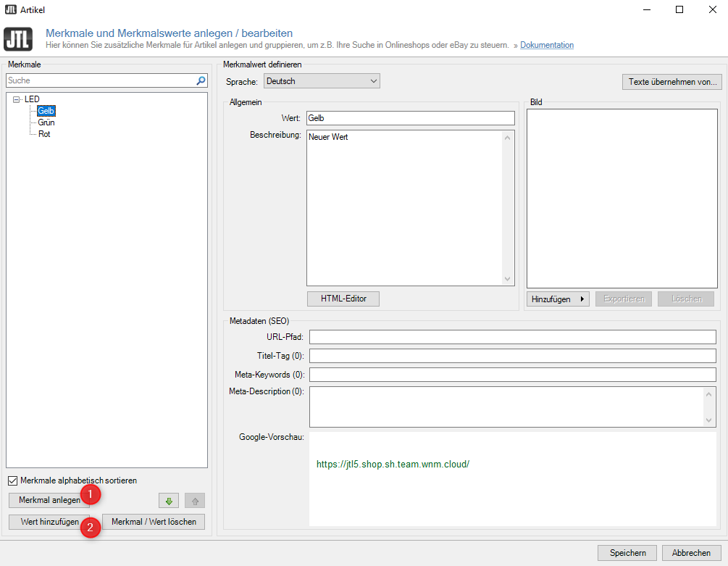Select the LED feature node
The image size is (728, 566).
(x=32, y=99)
